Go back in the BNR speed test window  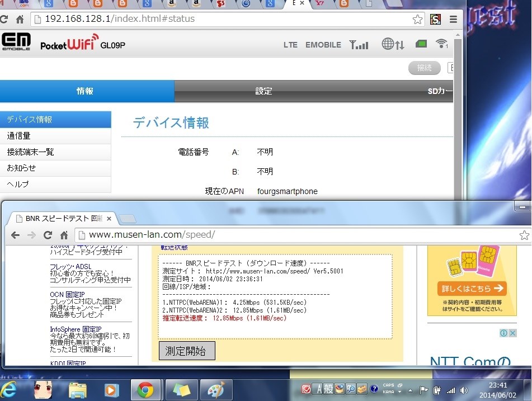pyautogui.click(x=15, y=235)
